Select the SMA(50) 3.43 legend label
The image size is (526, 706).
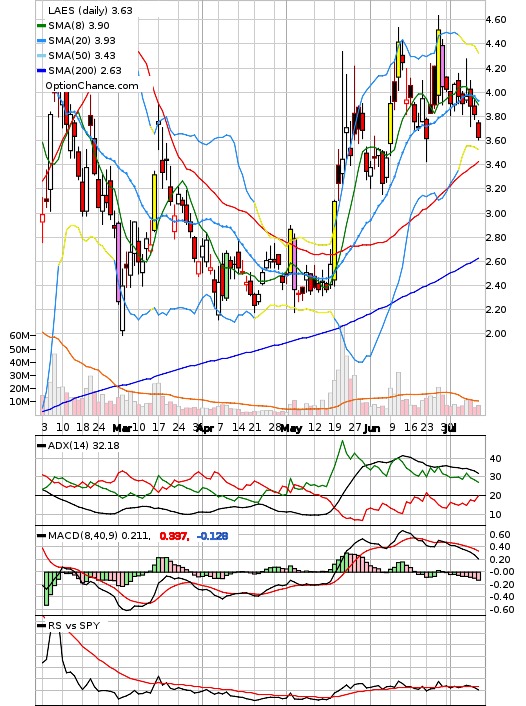pos(82,55)
